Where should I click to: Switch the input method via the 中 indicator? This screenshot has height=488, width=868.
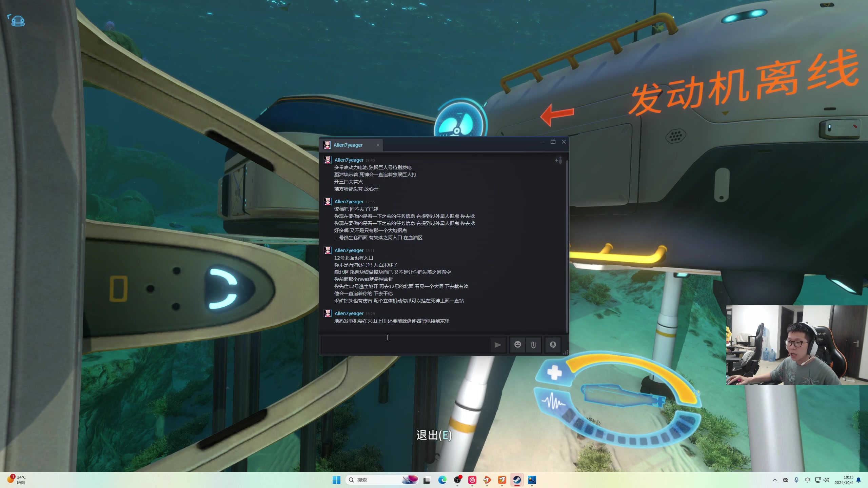coord(807,480)
